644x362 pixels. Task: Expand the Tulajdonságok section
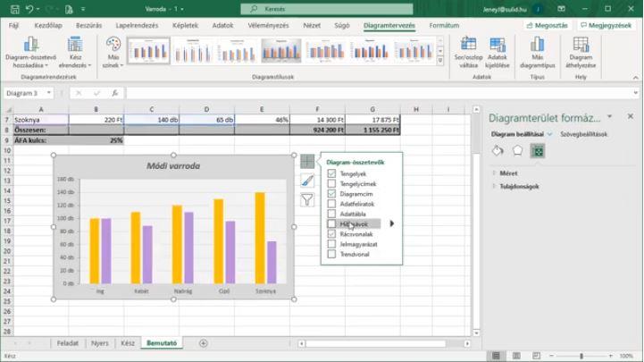518,186
